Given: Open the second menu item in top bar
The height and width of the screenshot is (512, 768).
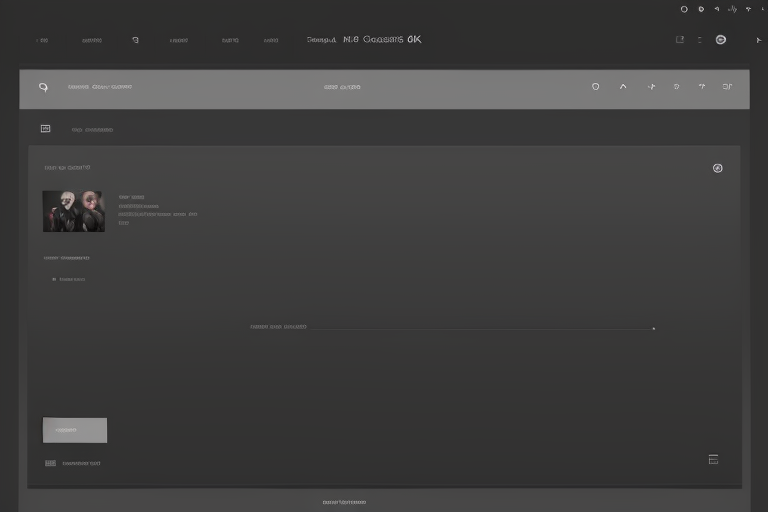Looking at the screenshot, I should [91, 41].
